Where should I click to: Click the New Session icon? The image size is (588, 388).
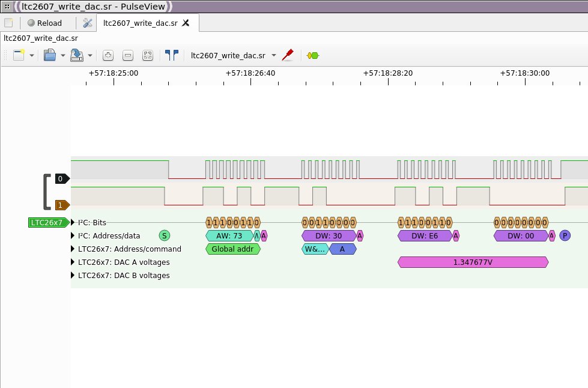pos(20,55)
